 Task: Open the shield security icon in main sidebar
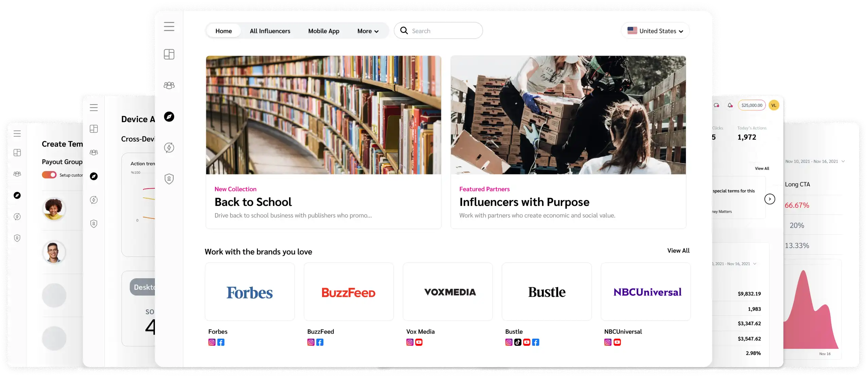coord(169,179)
